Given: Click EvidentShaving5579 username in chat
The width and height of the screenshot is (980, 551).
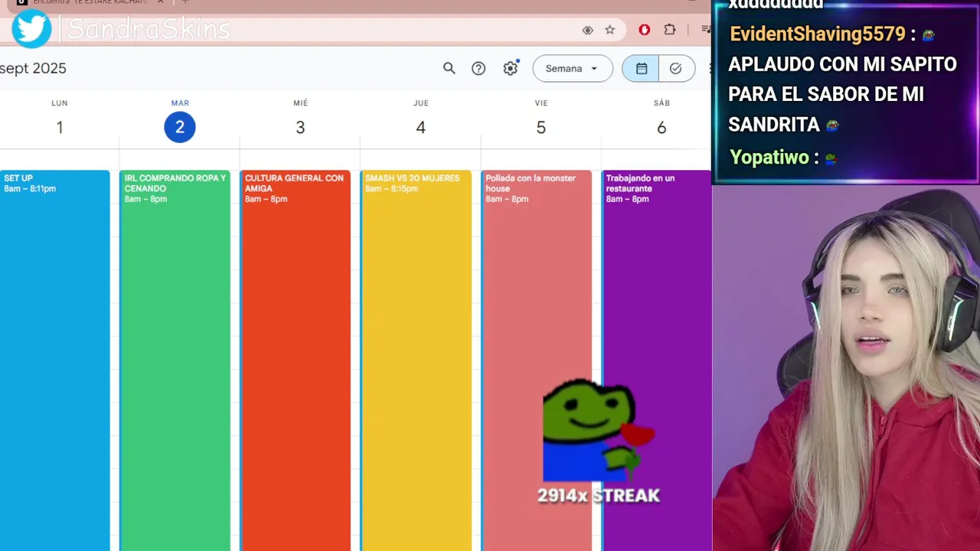Looking at the screenshot, I should coord(817,34).
